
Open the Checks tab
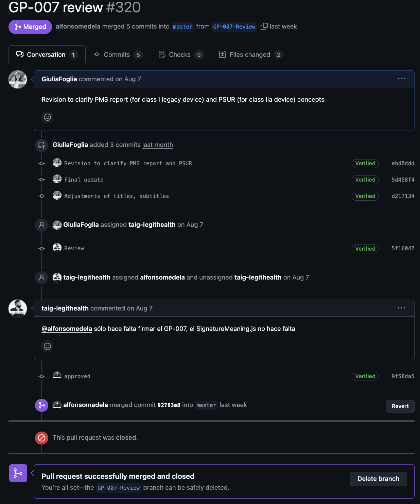(x=180, y=55)
